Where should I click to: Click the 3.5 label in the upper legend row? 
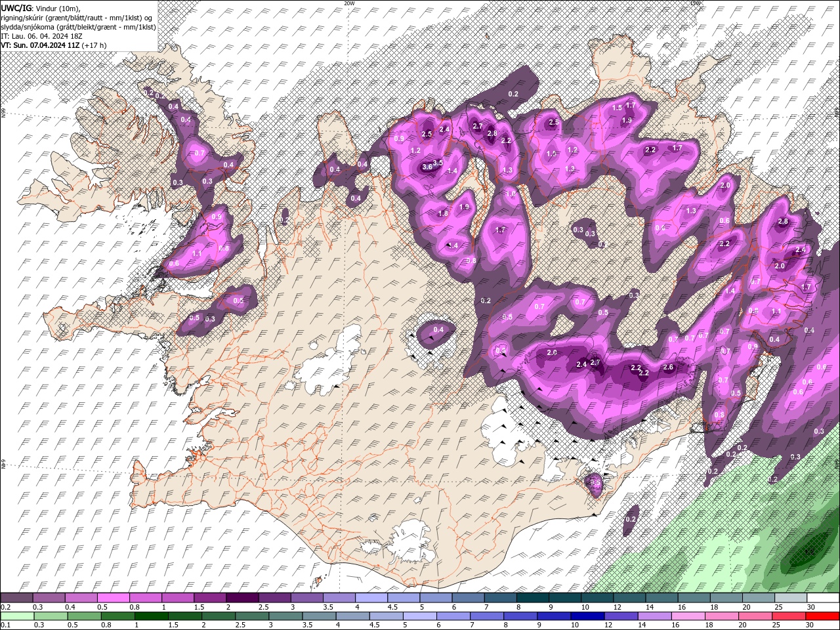coord(328,607)
